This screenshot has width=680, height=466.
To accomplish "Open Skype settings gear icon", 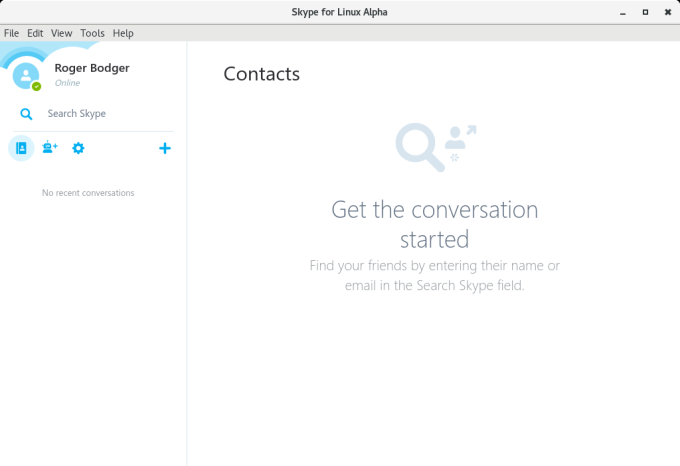I will coord(78,148).
